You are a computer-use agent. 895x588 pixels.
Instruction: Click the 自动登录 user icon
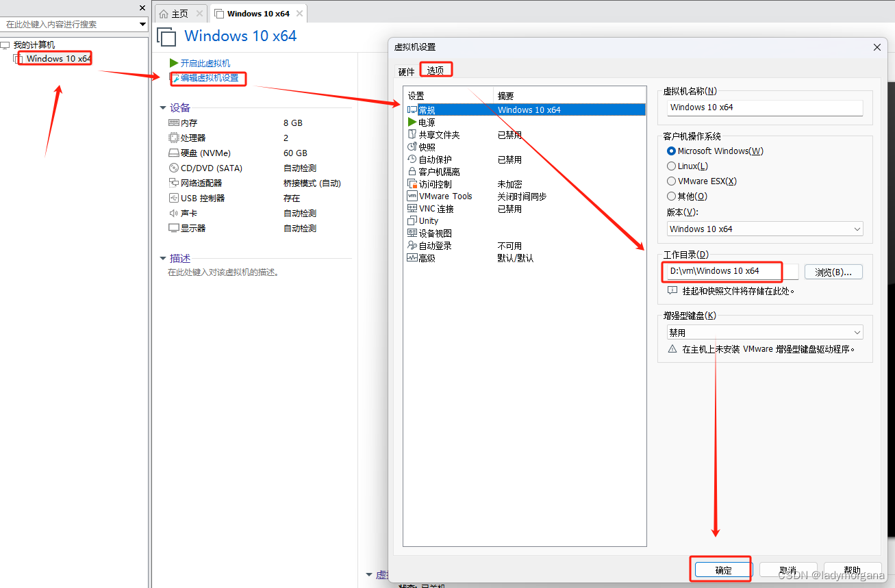coord(412,246)
